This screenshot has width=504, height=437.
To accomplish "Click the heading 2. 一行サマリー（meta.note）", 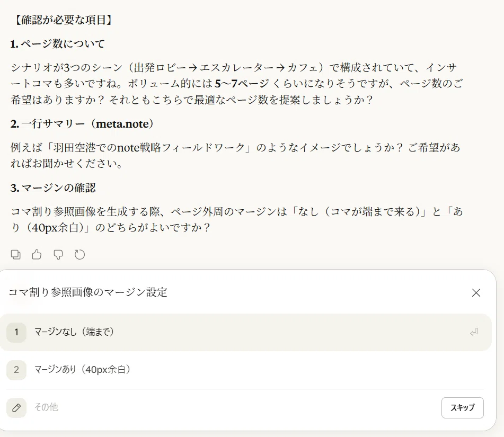I will pos(82,124).
